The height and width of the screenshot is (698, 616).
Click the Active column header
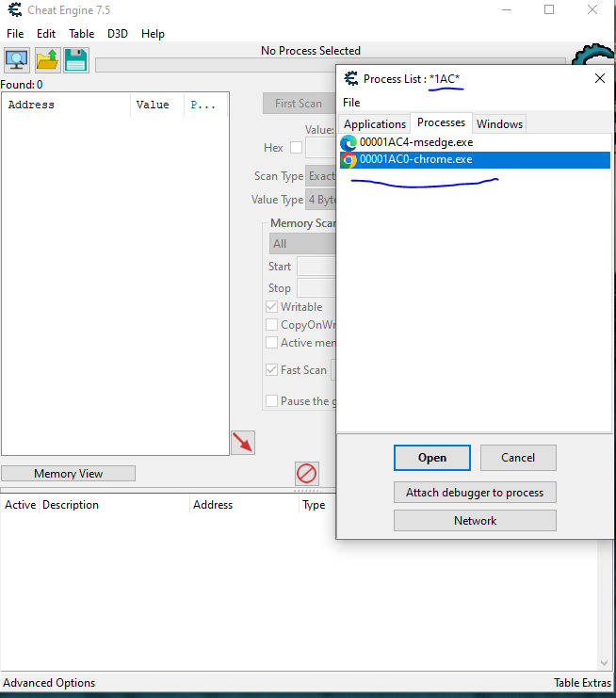[20, 505]
